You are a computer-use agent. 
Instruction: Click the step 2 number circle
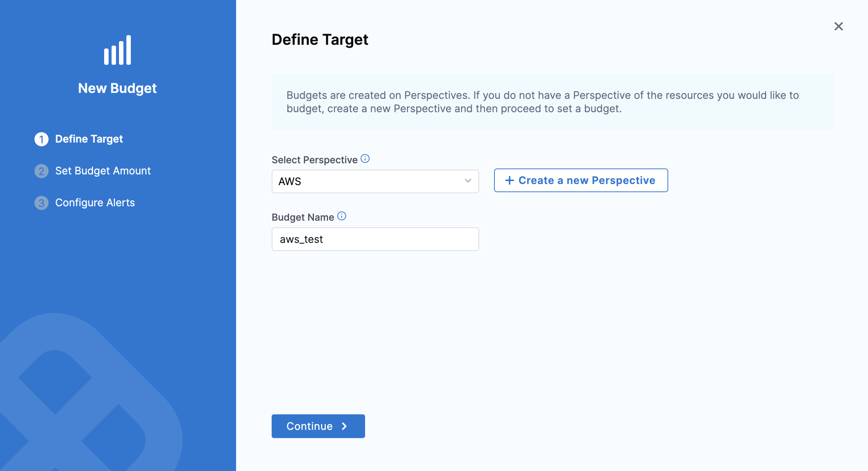[42, 171]
